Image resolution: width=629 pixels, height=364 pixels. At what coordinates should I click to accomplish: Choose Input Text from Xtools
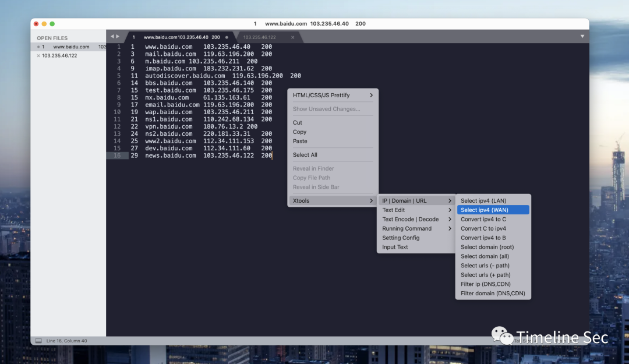[x=416, y=247]
